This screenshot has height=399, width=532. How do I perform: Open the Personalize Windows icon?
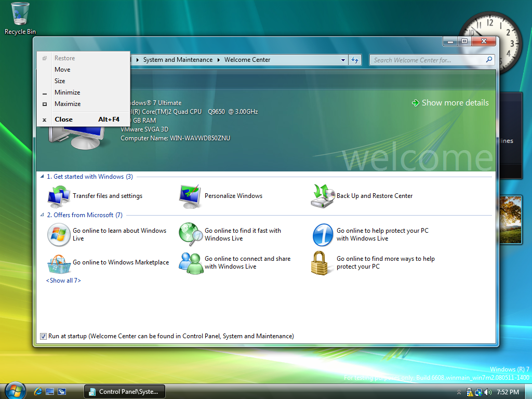[191, 196]
